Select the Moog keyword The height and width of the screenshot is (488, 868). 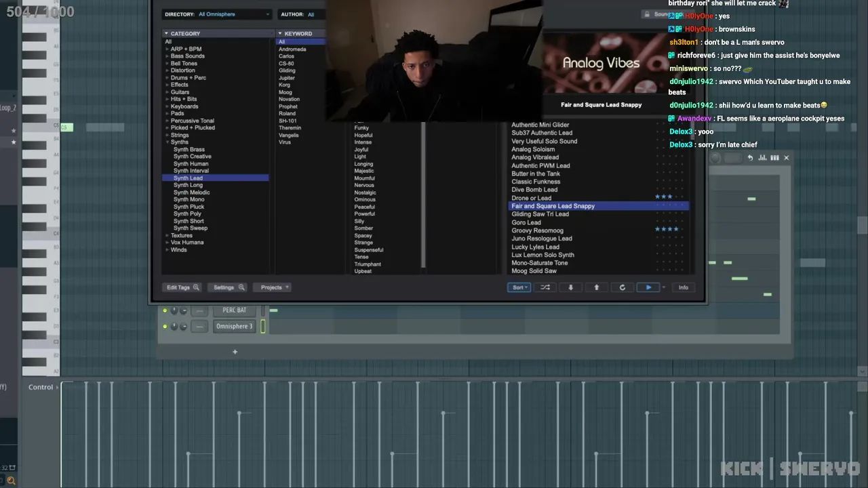click(x=285, y=92)
